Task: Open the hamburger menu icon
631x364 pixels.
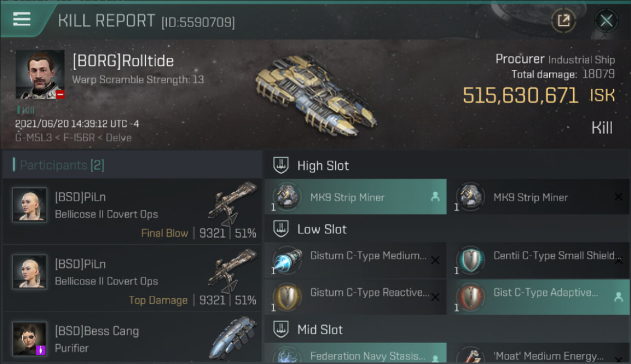Action: (22, 19)
